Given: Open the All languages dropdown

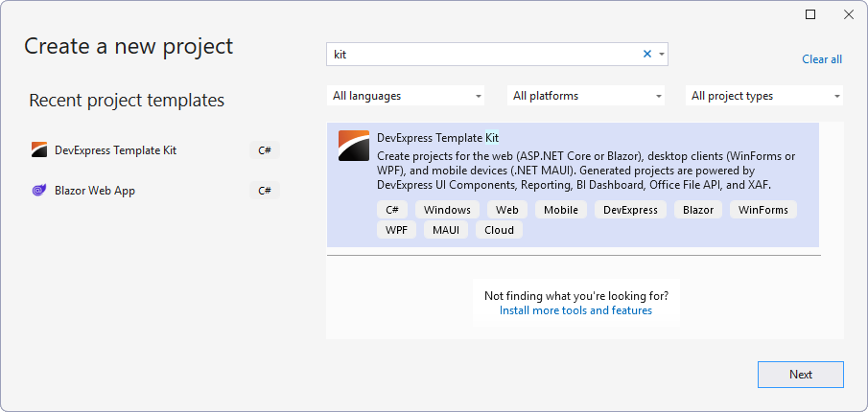Looking at the screenshot, I should tap(407, 96).
